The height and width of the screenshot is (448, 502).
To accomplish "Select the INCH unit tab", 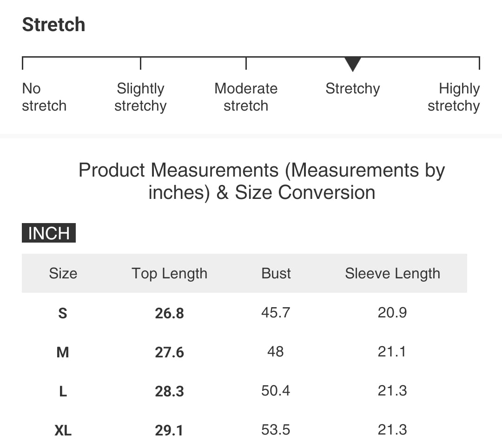I will tap(49, 233).
